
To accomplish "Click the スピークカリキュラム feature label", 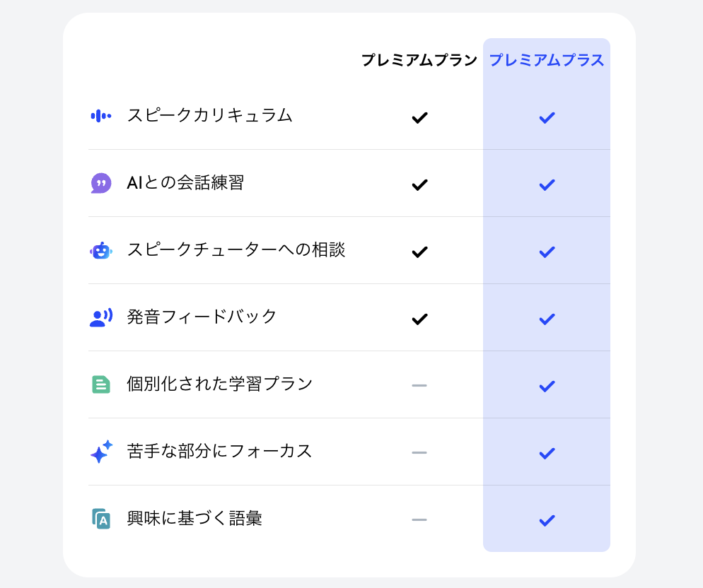I will tap(209, 115).
